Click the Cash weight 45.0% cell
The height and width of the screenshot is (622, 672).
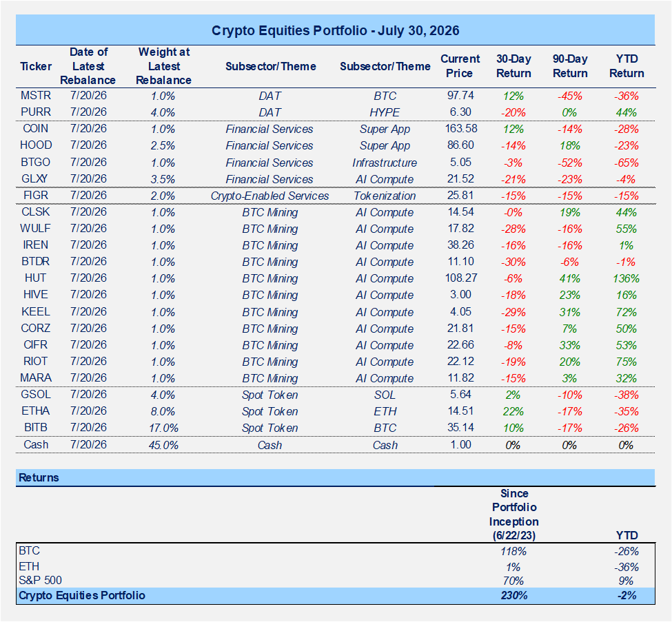click(163, 445)
